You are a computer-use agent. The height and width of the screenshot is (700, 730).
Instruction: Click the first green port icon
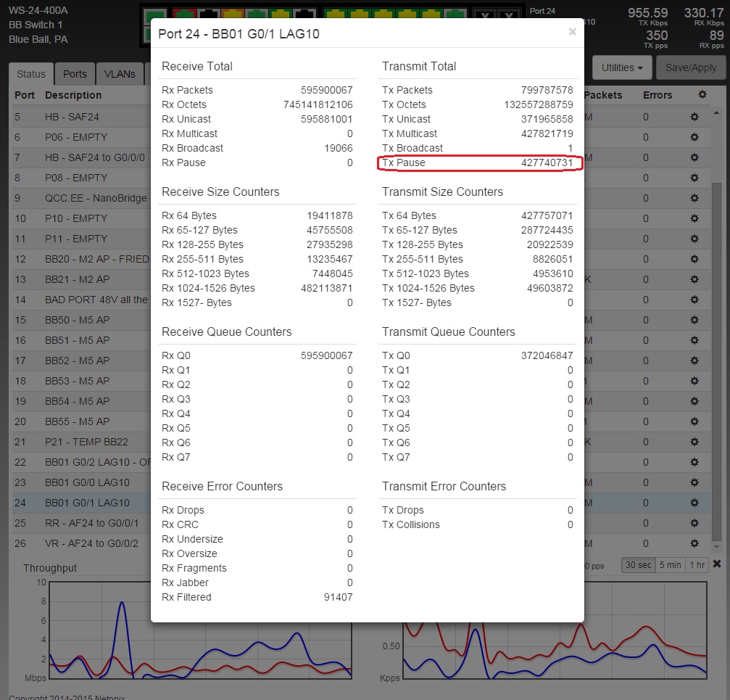154,15
